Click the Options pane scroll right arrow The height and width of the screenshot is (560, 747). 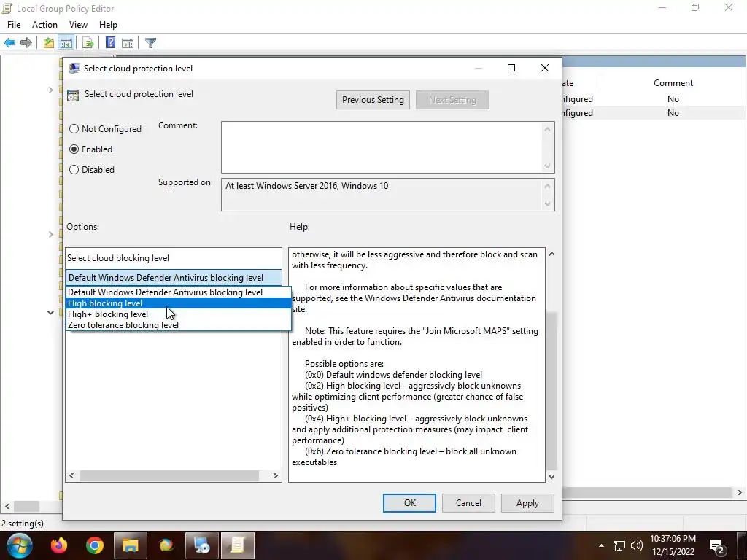tap(275, 475)
